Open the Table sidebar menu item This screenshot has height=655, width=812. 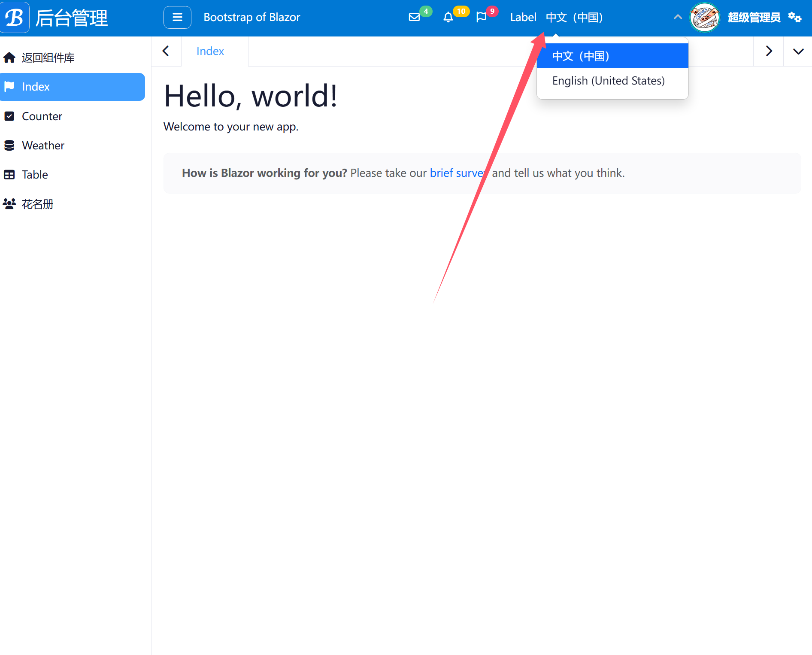(x=73, y=175)
